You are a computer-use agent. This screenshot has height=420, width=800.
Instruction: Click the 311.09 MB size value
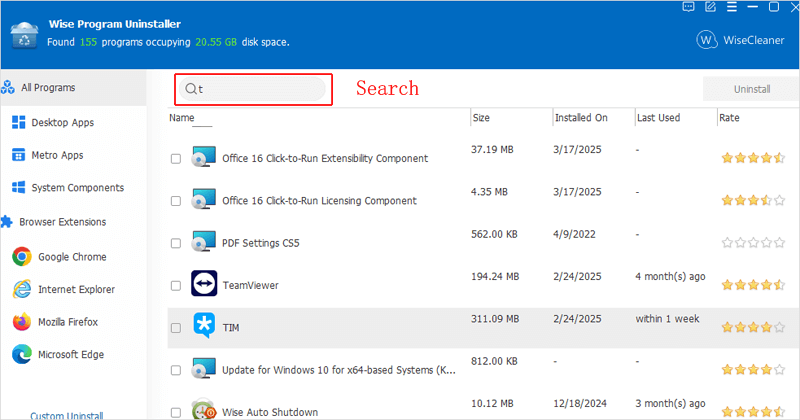point(495,319)
